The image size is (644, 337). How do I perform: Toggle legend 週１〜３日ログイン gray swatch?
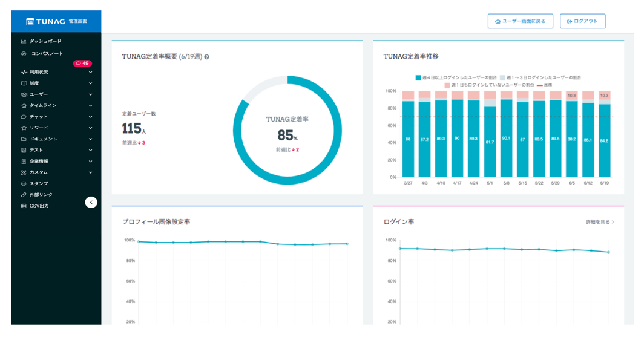[x=502, y=77]
